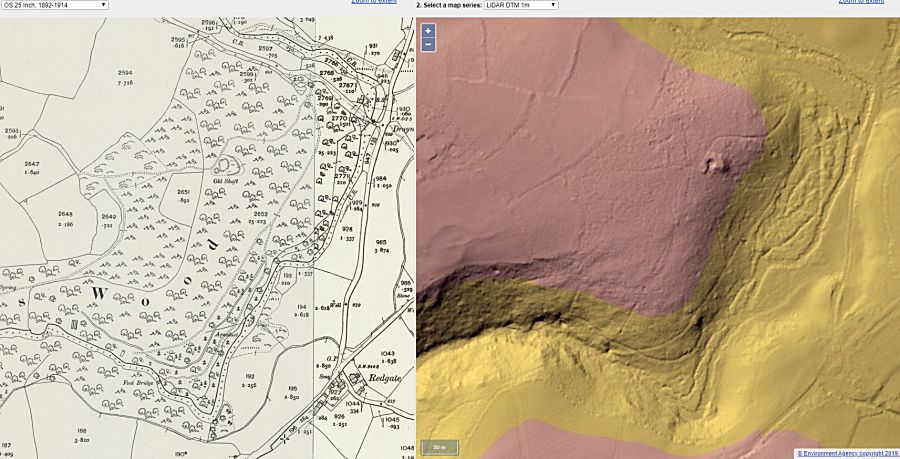
Task: Click the 'Foot Bridge' label on the OS map
Action: click(136, 383)
